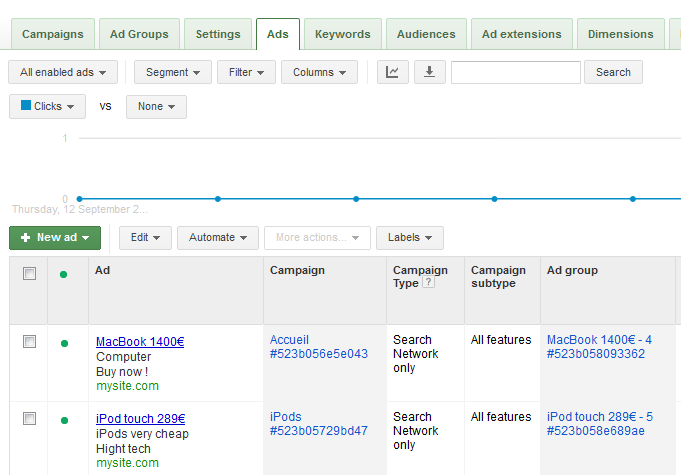Open the Ad extensions tab

521,34
